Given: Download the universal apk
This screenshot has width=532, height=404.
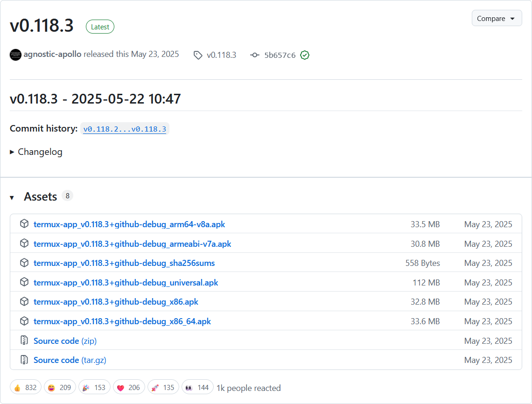Looking at the screenshot, I should (x=126, y=283).
